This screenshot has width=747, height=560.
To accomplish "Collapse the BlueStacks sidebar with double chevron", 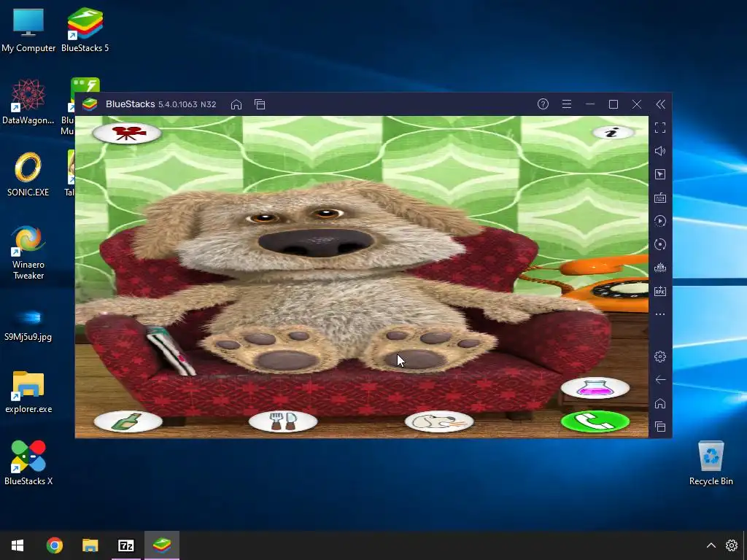I will click(660, 104).
